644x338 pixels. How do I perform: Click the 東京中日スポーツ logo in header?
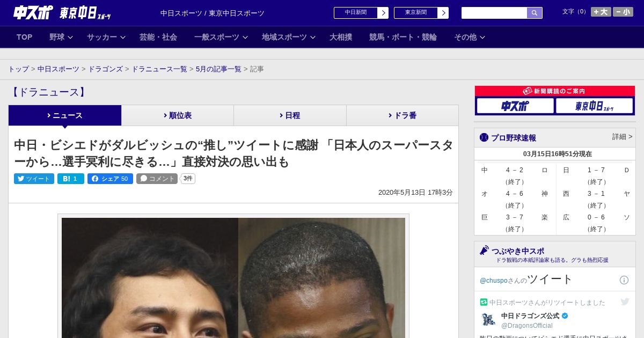click(85, 13)
